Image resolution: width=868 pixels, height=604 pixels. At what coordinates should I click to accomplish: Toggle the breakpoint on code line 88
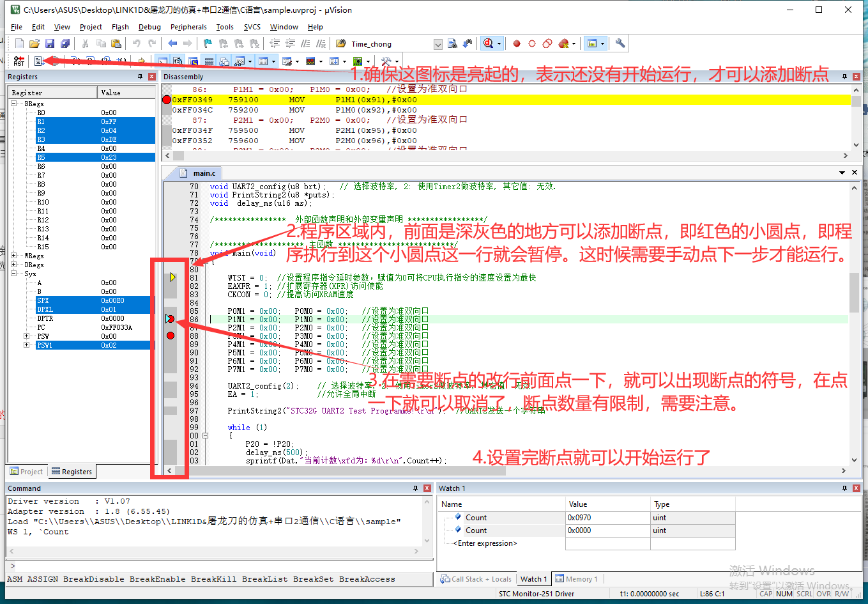[171, 336]
